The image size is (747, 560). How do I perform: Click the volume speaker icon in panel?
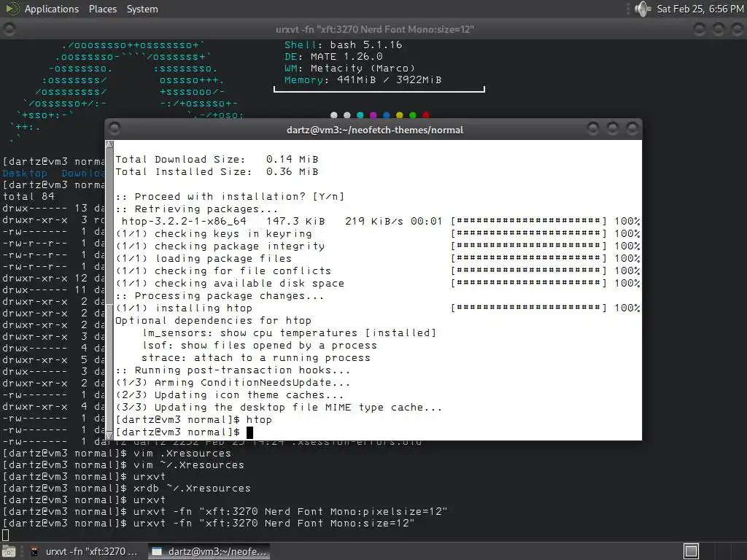643,9
